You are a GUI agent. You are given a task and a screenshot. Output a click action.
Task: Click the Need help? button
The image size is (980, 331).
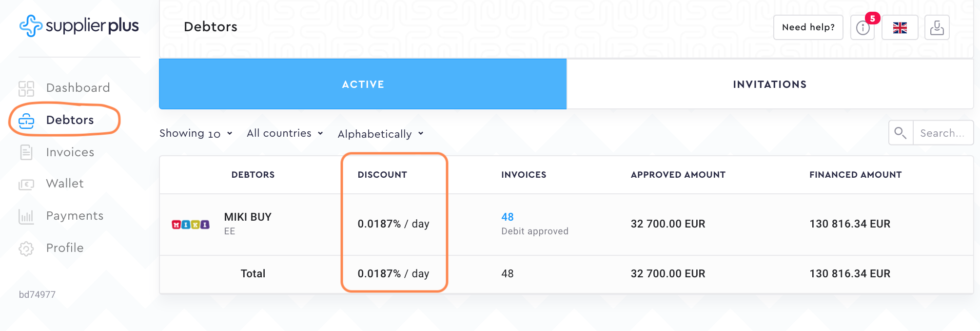(808, 27)
